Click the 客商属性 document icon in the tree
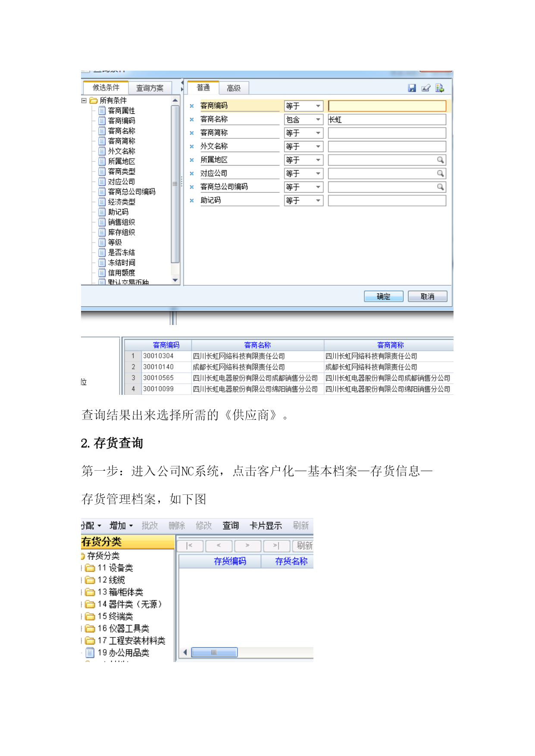Screen dimensions: 535x756 [102, 110]
